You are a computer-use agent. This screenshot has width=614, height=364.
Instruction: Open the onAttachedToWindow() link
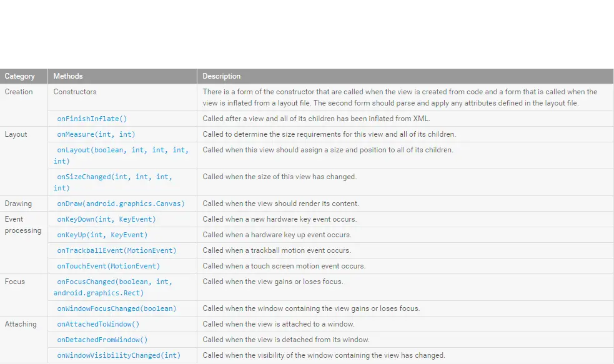[98, 324]
